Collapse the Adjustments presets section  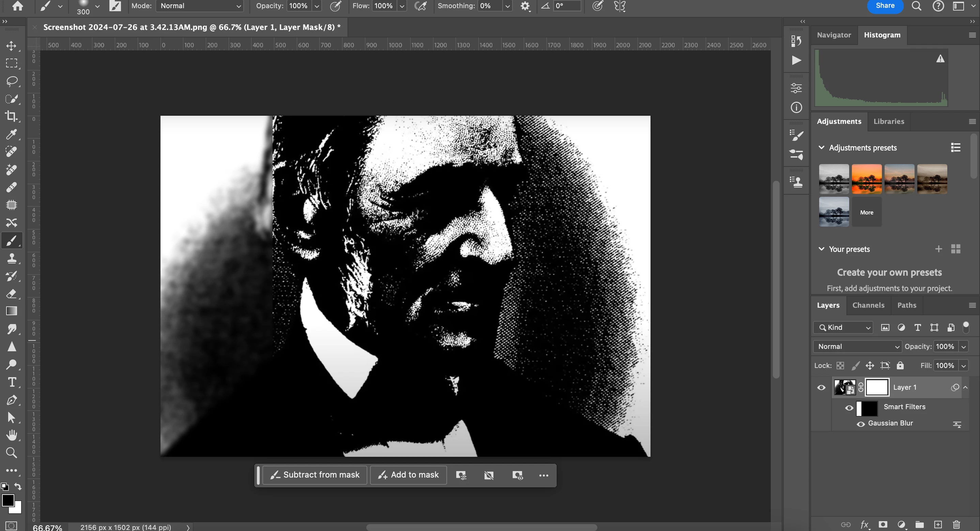point(821,147)
